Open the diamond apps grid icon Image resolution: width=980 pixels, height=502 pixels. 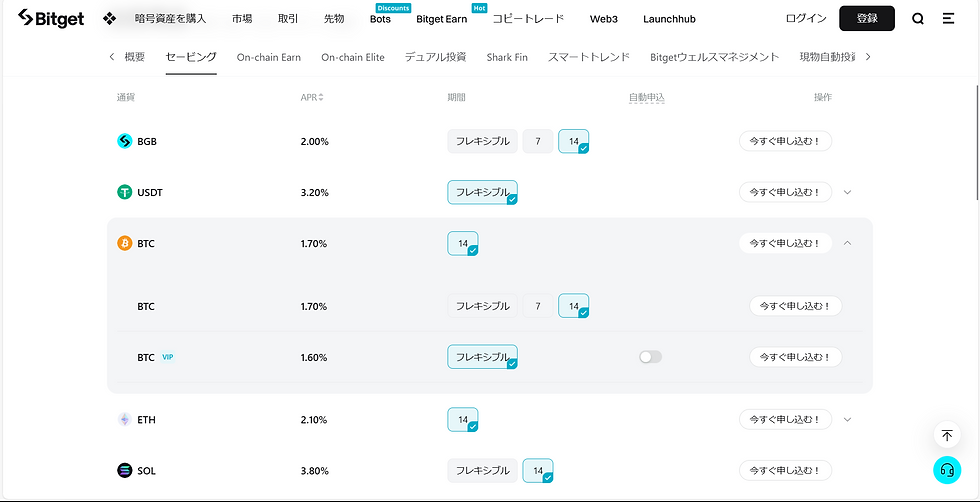click(x=109, y=19)
